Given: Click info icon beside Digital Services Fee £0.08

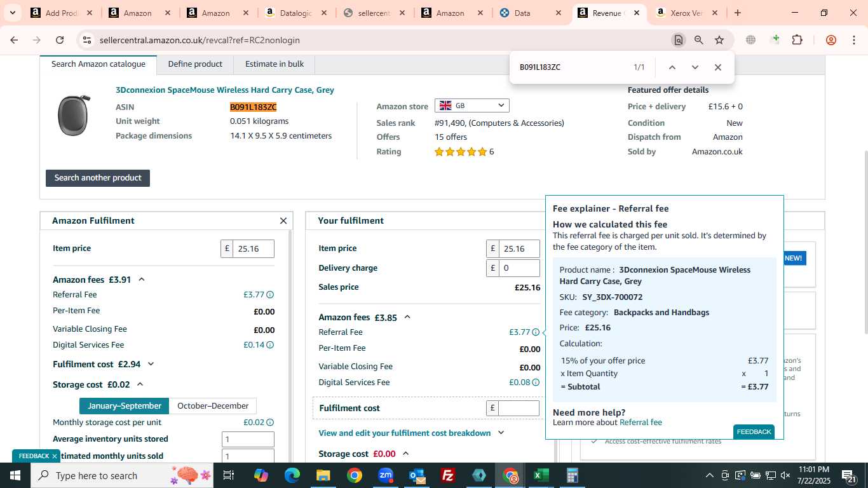Looking at the screenshot, I should 536,383.
